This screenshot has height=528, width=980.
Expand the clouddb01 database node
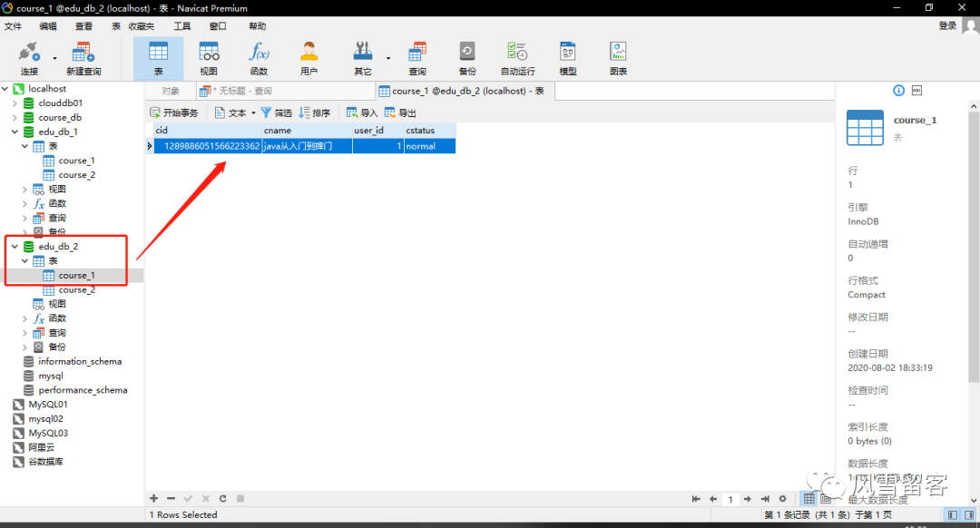[15, 103]
